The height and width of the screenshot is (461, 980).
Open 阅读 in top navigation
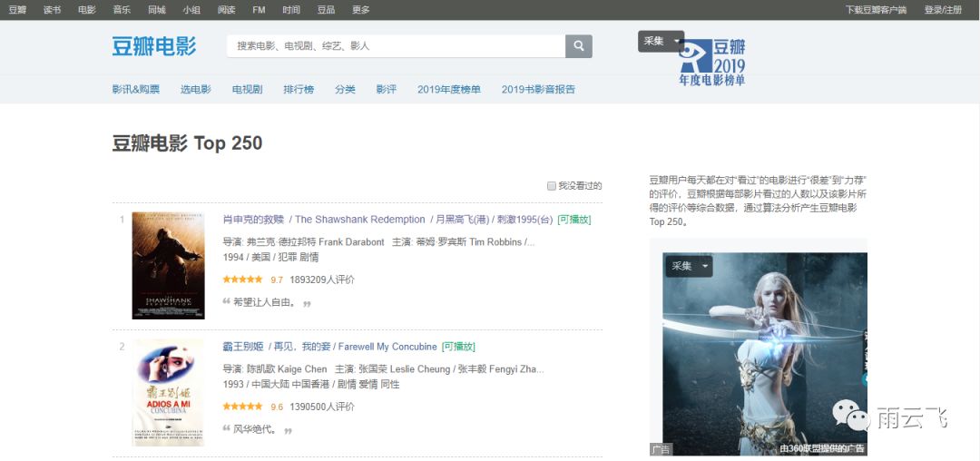(226, 10)
